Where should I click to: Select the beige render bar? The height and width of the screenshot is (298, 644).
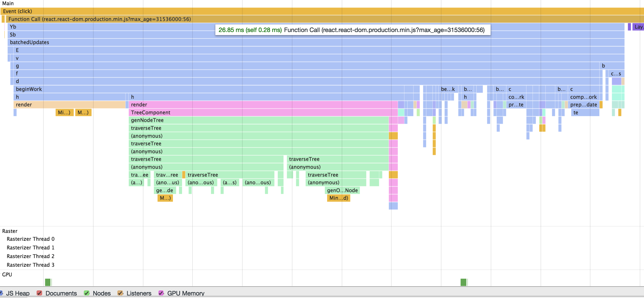pos(69,105)
